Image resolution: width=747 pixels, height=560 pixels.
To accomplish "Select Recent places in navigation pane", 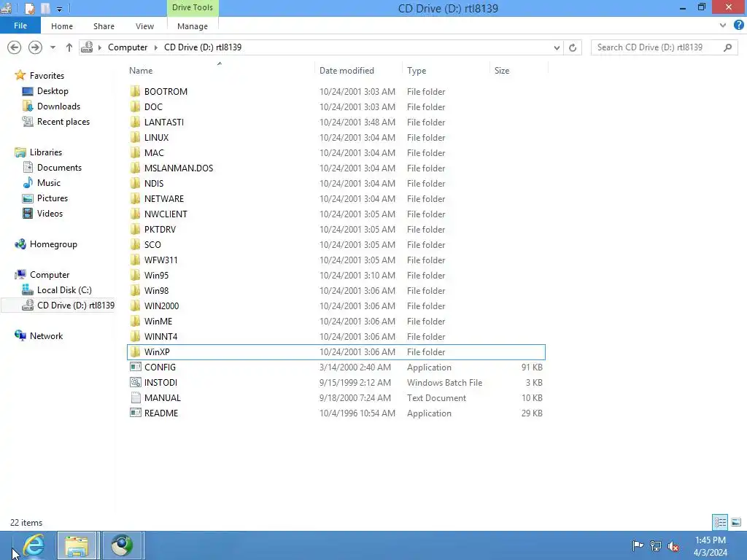I will tap(63, 122).
